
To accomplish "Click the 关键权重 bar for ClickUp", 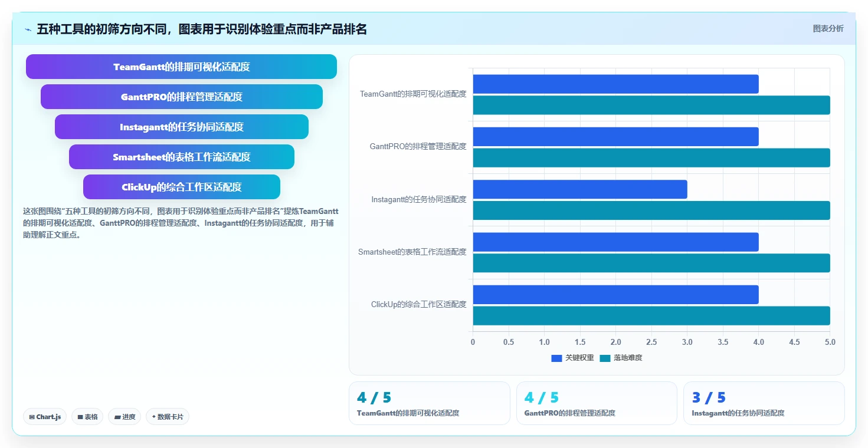I will [615, 295].
